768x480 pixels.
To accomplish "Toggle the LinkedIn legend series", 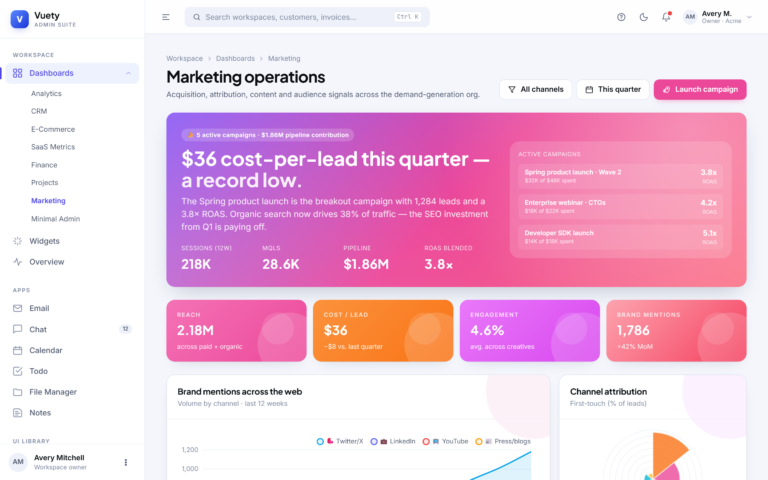I will point(393,441).
